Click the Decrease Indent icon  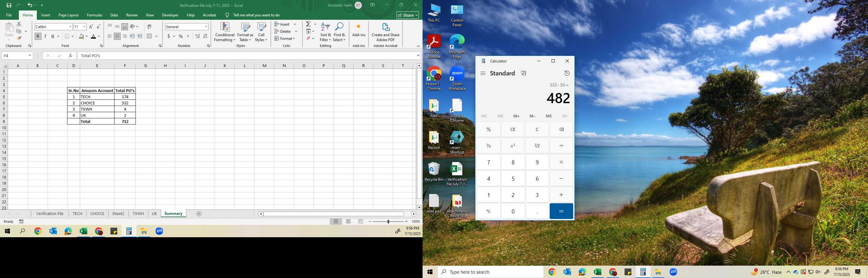pyautogui.click(x=132, y=36)
